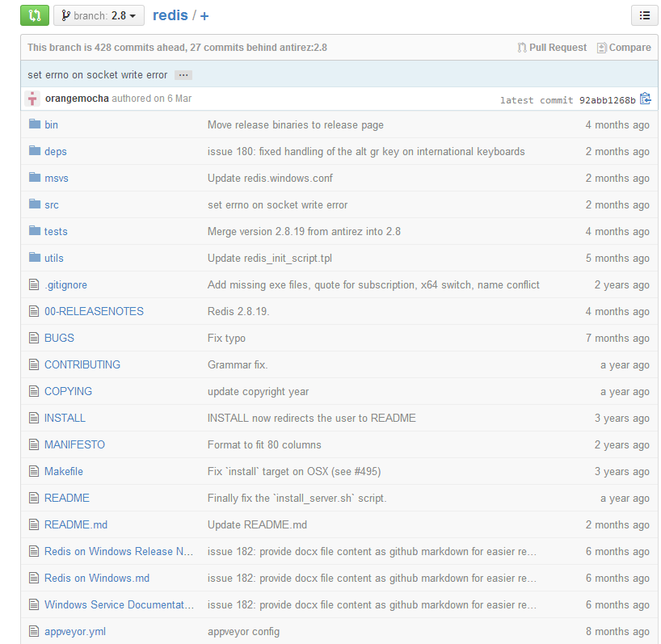Expand commit message with ellipsis button
661x644 pixels.
pyautogui.click(x=183, y=75)
